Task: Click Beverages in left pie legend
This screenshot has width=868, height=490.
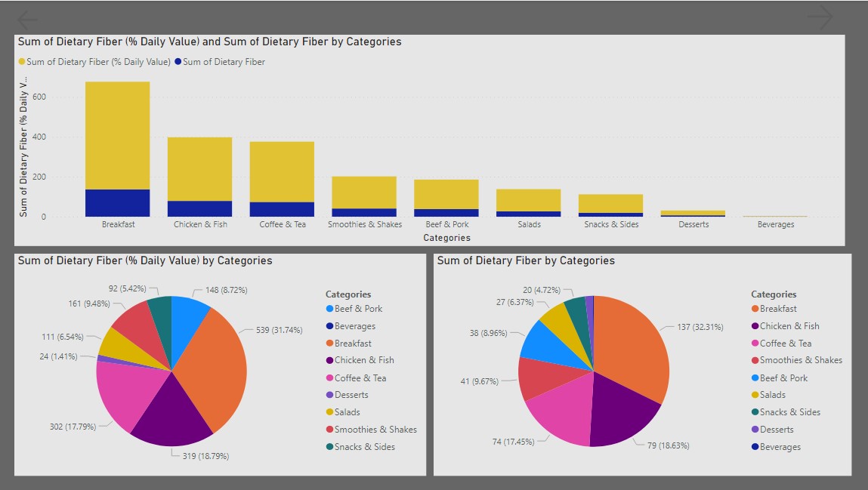Action: [351, 326]
